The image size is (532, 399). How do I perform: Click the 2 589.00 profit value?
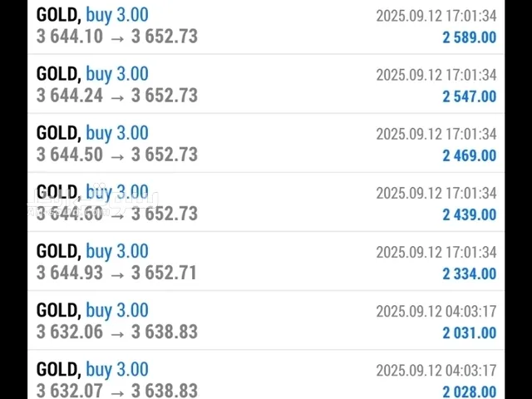point(469,37)
